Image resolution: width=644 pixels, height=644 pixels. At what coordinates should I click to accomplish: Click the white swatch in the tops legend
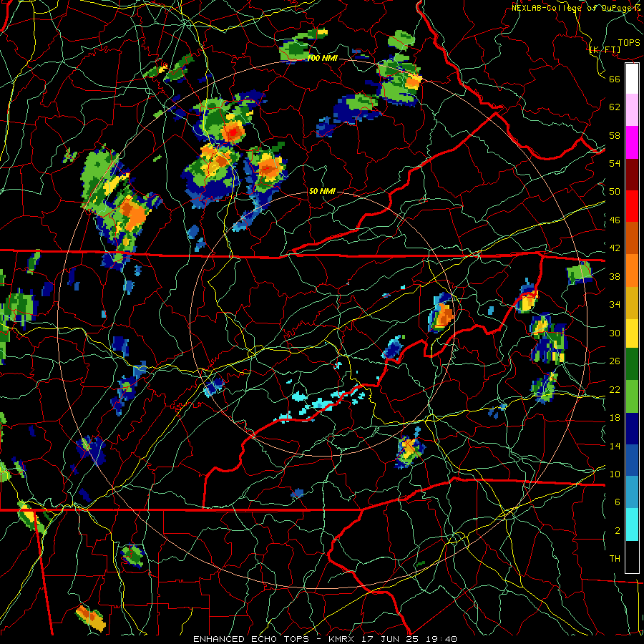(632, 79)
